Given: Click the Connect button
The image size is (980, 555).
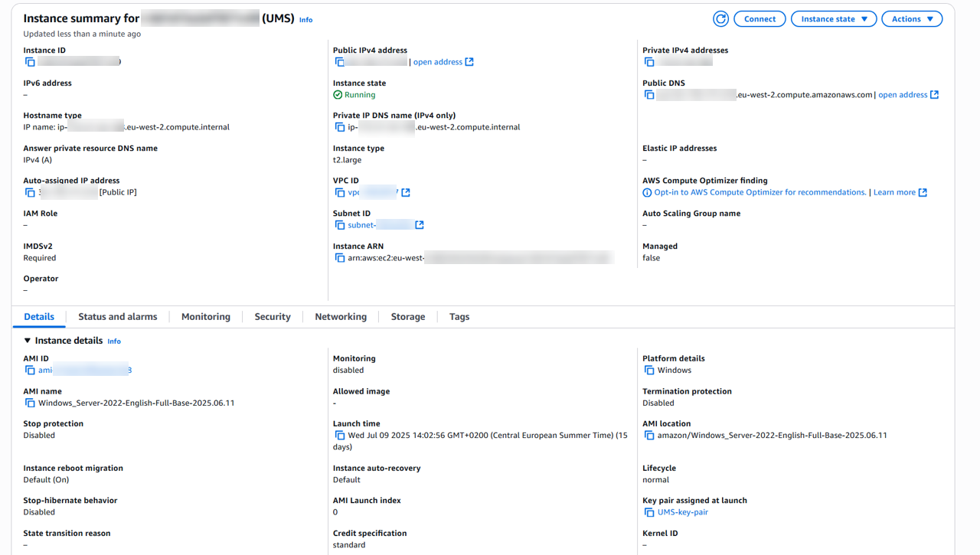Looking at the screenshot, I should [759, 19].
